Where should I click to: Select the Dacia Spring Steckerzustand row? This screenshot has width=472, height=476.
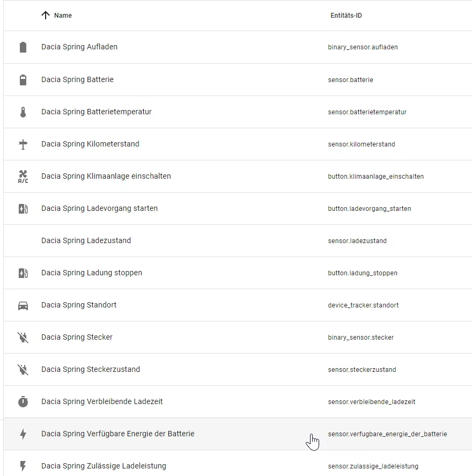pyautogui.click(x=91, y=369)
